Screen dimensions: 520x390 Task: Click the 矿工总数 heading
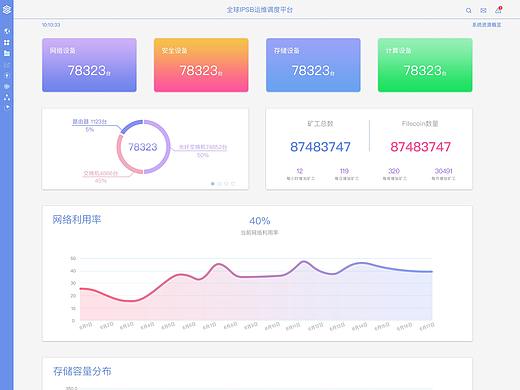click(x=320, y=124)
